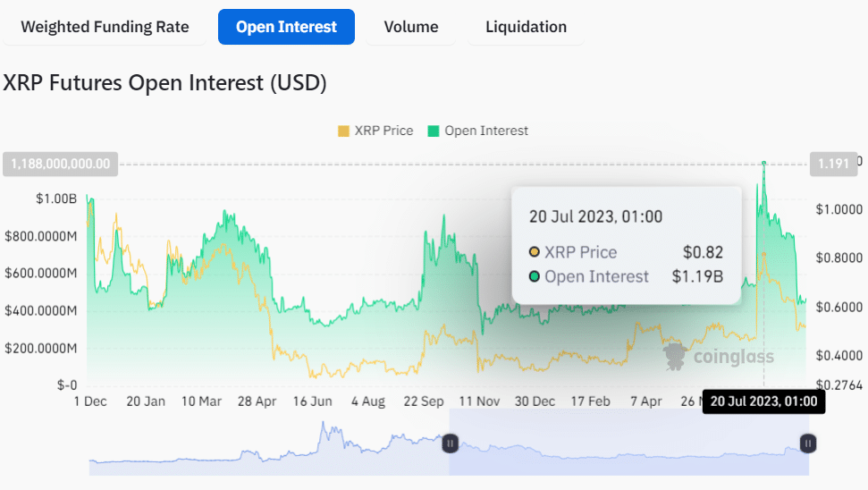Select the Weighted Funding Rate tab
The height and width of the screenshot is (490, 868).
coord(105,27)
